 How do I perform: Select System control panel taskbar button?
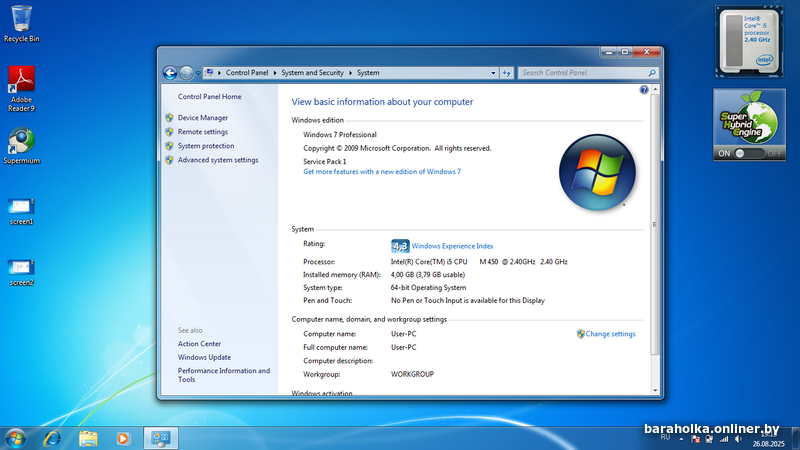click(x=161, y=438)
